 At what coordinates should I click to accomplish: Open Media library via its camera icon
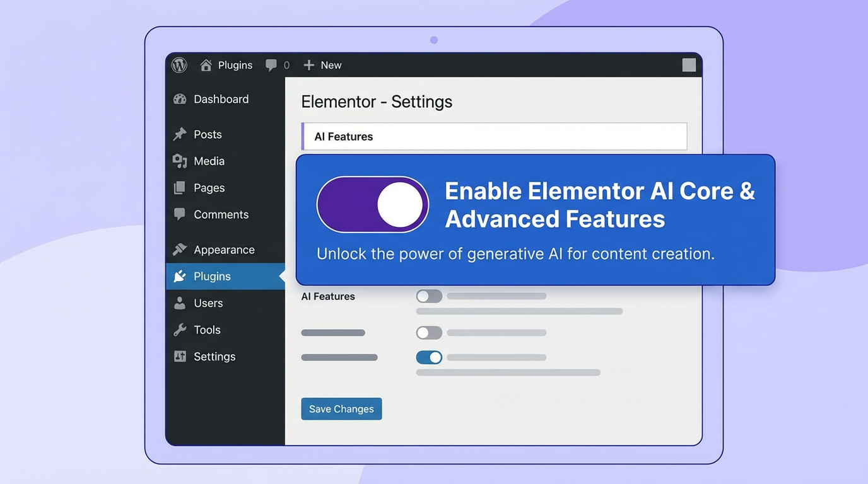180,161
